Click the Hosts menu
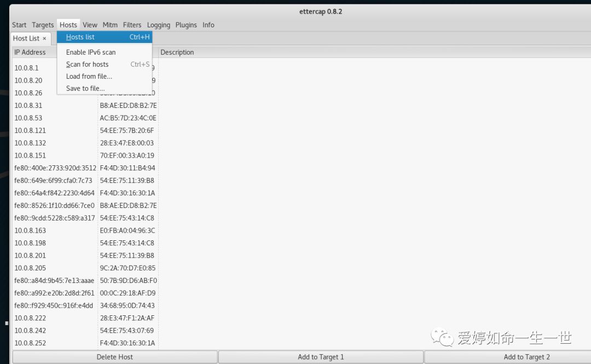 tap(68, 25)
